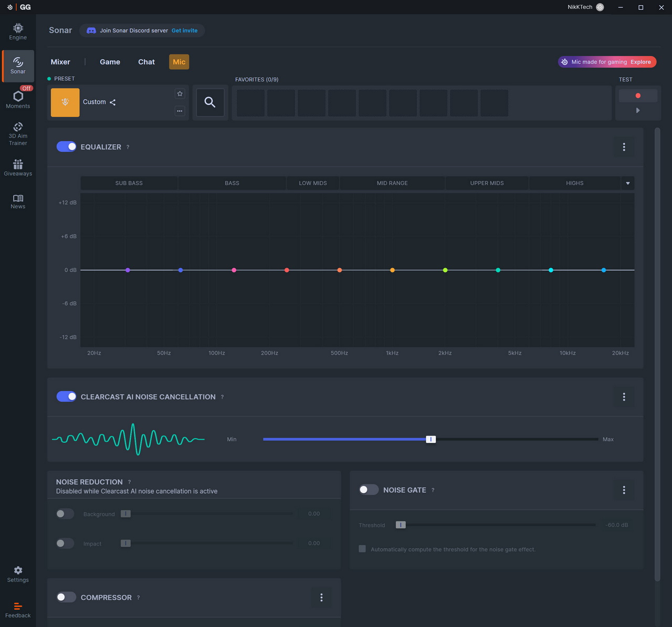
Task: Click the share icon next to Custom
Action: tap(113, 102)
